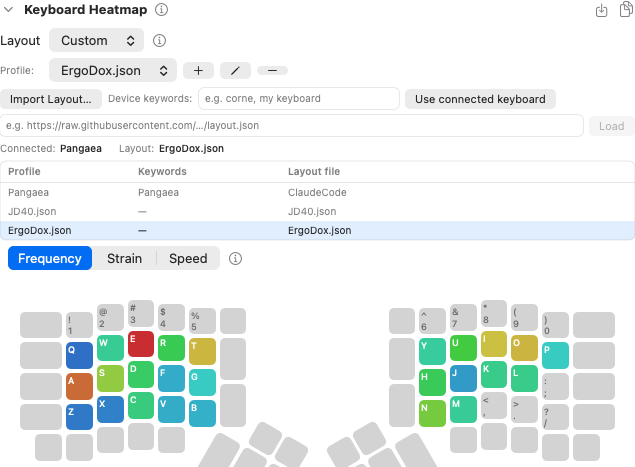Viewport: 635px width, 467px height.
Task: Focus the Device keywords field
Action: pos(299,98)
